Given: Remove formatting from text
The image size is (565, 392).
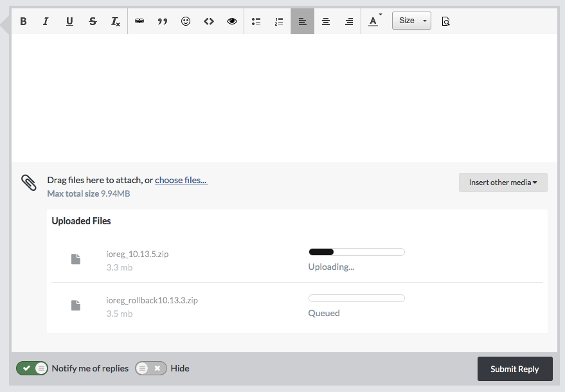Looking at the screenshot, I should point(115,21).
